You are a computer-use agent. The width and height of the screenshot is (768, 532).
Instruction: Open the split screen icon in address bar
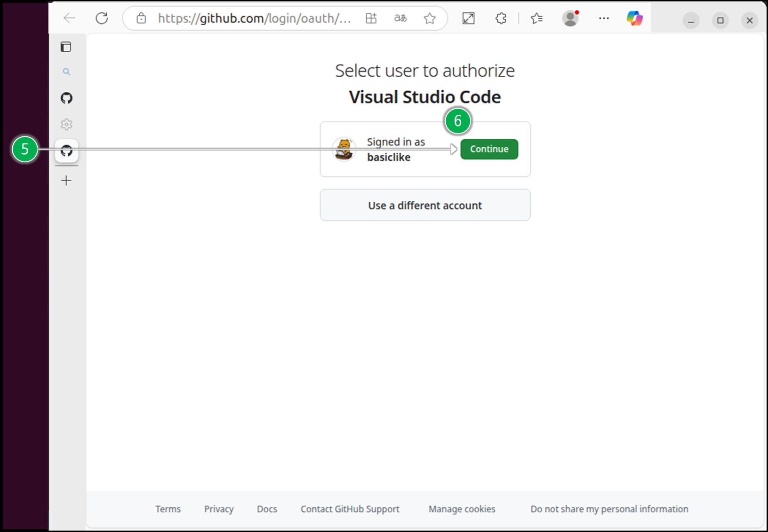pos(371,18)
